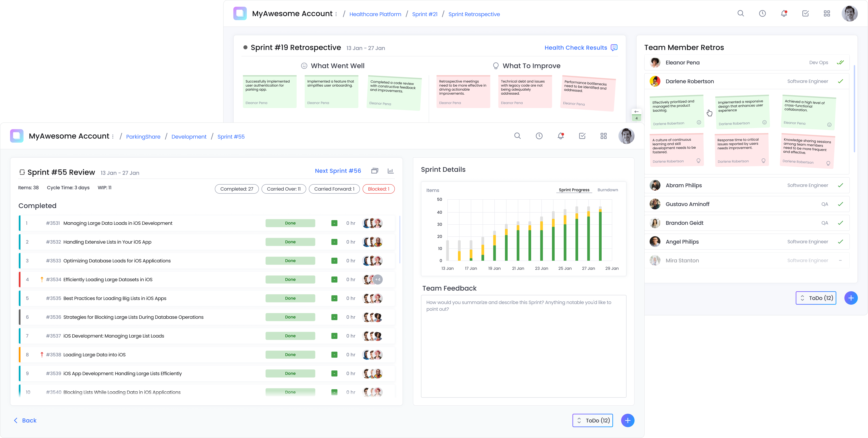Click Done status bar for item #3538
This screenshot has width=868, height=438.
[x=290, y=355]
